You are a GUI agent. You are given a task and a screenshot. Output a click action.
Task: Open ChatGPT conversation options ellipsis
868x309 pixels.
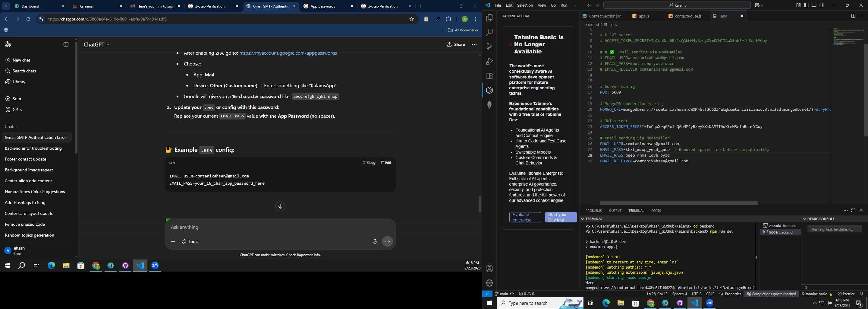[x=474, y=45]
